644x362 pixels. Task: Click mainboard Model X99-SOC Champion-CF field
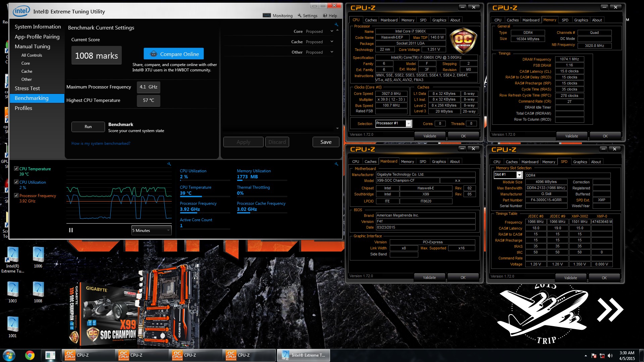coord(407,180)
